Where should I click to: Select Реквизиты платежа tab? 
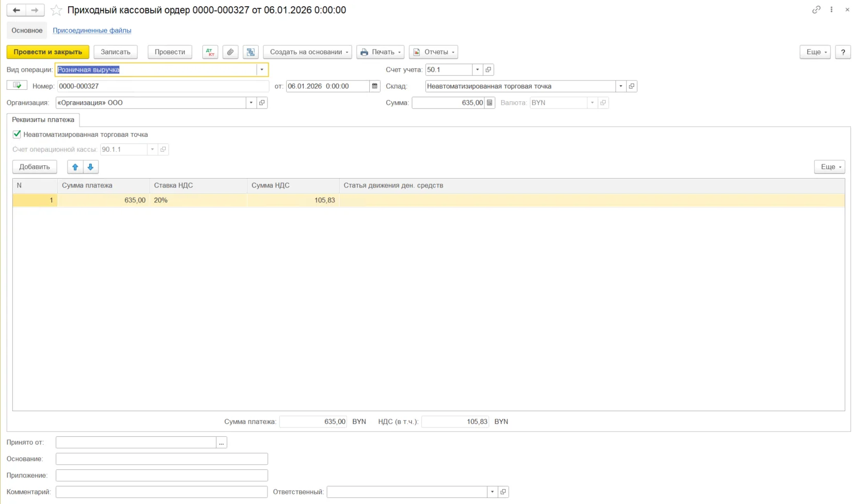pos(43,120)
